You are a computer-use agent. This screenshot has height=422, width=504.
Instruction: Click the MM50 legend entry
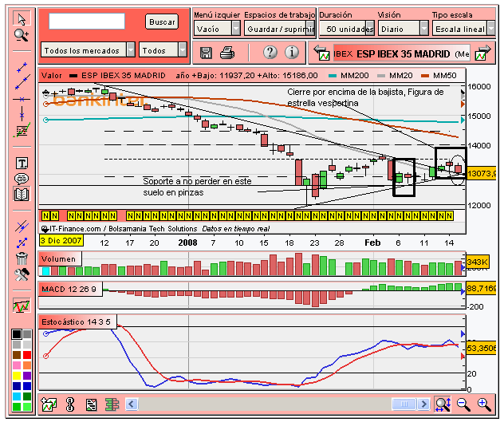coord(439,76)
